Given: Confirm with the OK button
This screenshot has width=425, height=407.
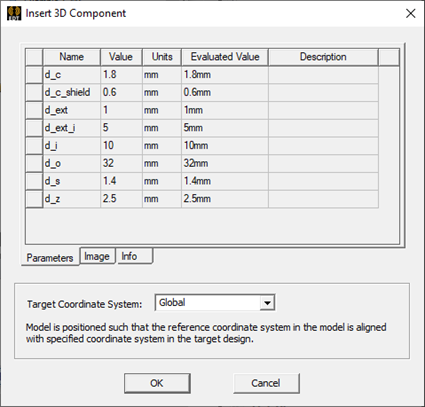Looking at the screenshot, I should click(157, 383).
